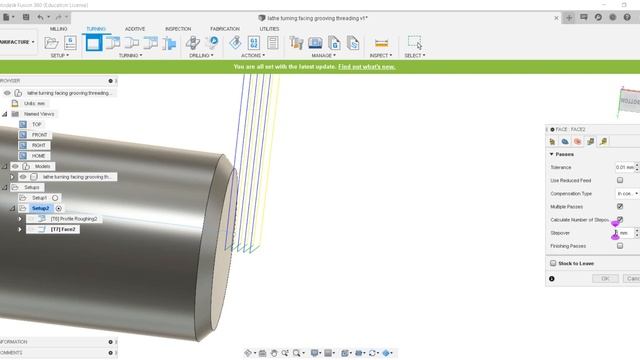The width and height of the screenshot is (640, 360).
Task: Switch to the FABRICATION tab
Action: pos(225,29)
